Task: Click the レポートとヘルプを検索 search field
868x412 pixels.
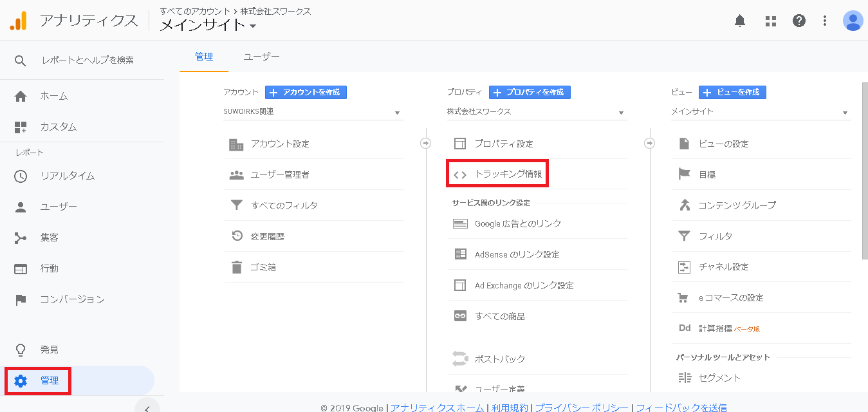Action: pyautogui.click(x=88, y=60)
